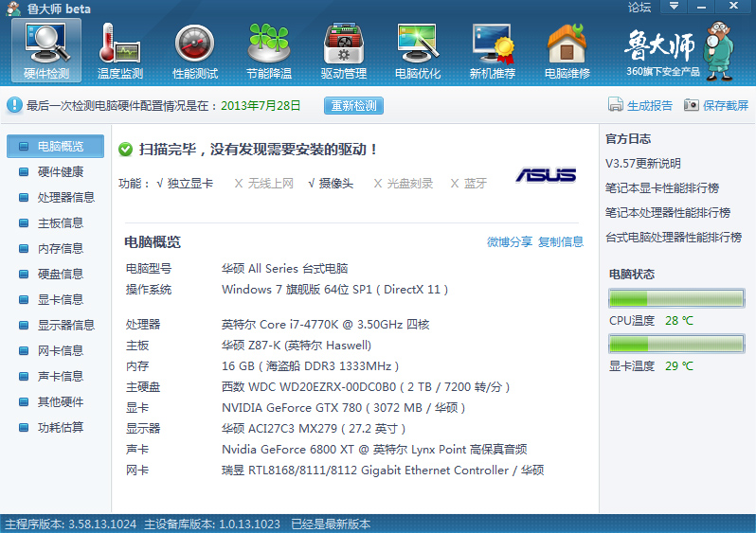The width and height of the screenshot is (756, 533).
Task: Click the 光盘刻录 feature indicator
Action: pyautogui.click(x=404, y=183)
